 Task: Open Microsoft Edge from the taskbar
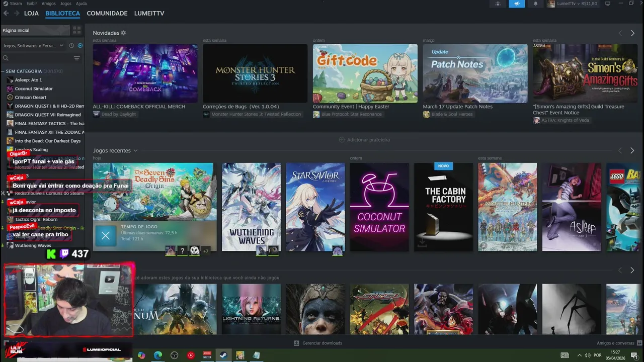click(x=157, y=355)
